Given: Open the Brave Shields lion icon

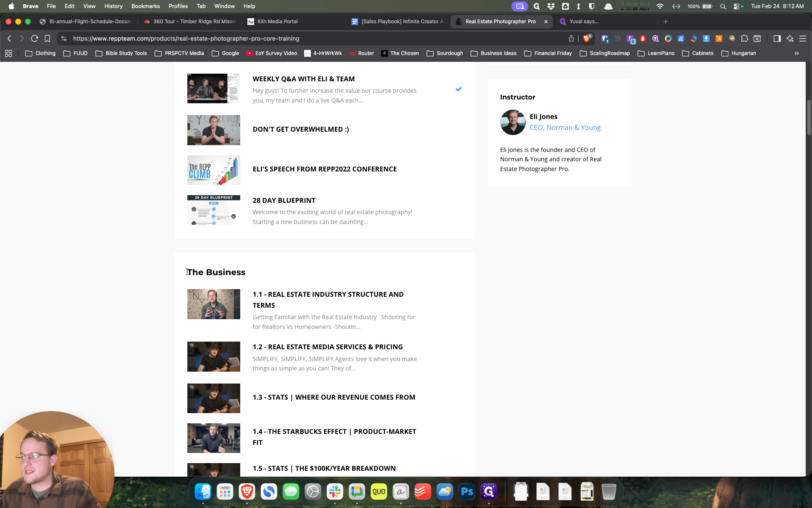Looking at the screenshot, I should (587, 39).
